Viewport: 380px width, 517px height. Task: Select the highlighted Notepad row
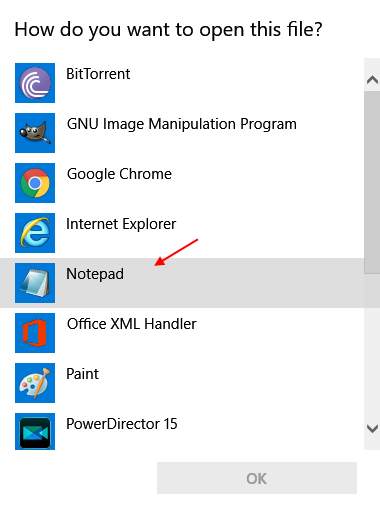click(x=182, y=283)
